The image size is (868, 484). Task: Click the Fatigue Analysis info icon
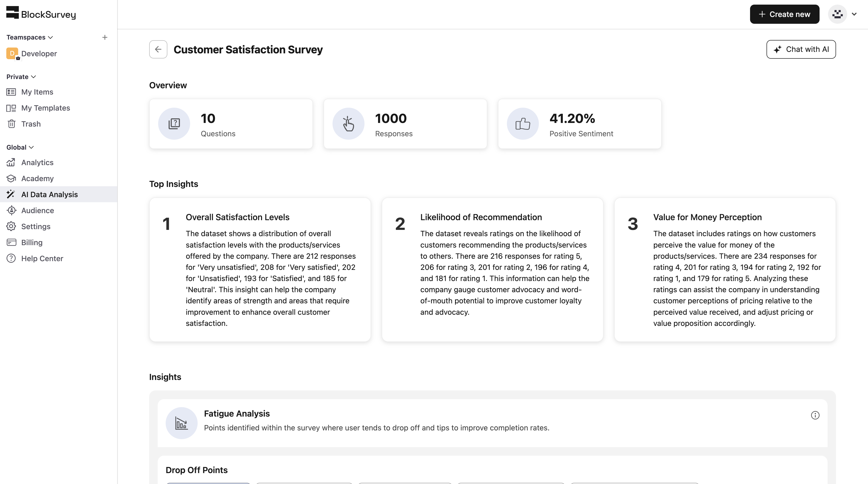(815, 415)
